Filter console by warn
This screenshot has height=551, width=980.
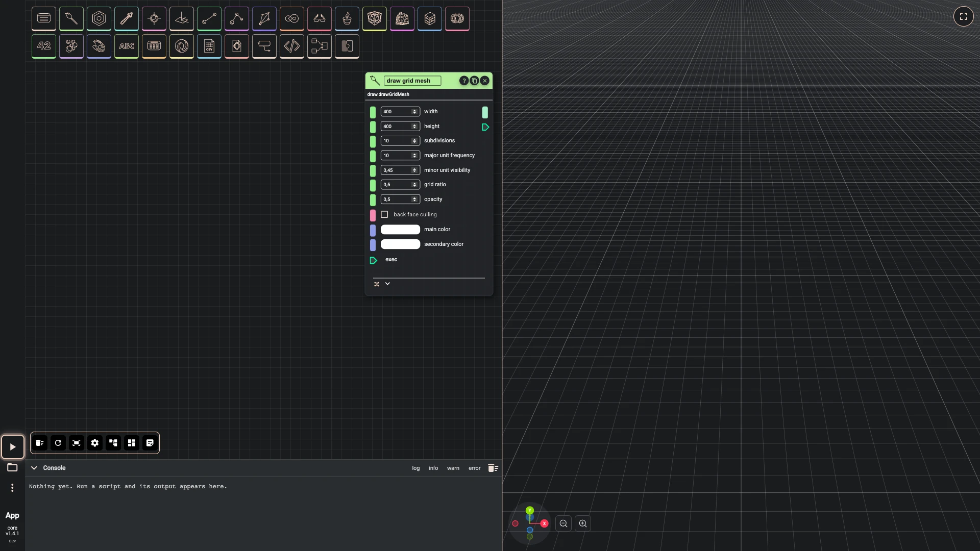click(x=453, y=468)
